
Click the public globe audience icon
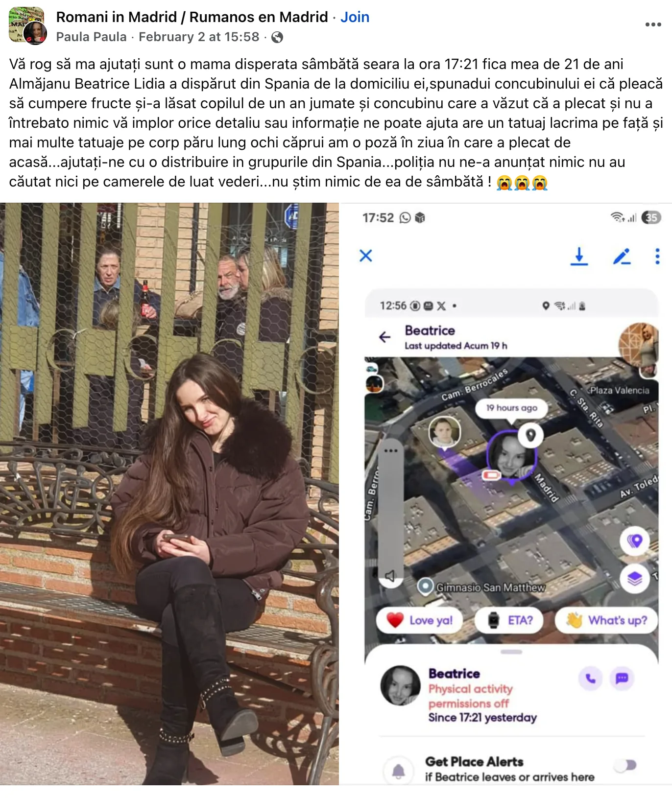pos(277,37)
